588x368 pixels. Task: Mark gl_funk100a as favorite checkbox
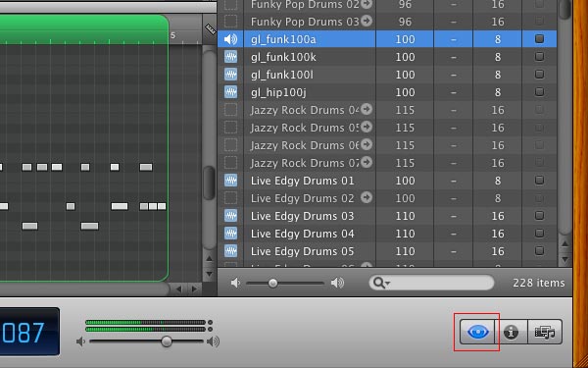click(539, 38)
